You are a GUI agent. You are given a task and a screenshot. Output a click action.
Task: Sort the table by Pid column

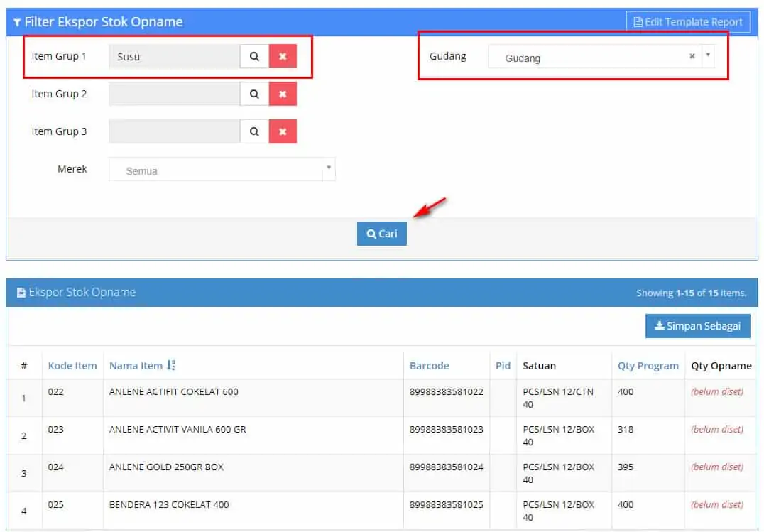503,366
